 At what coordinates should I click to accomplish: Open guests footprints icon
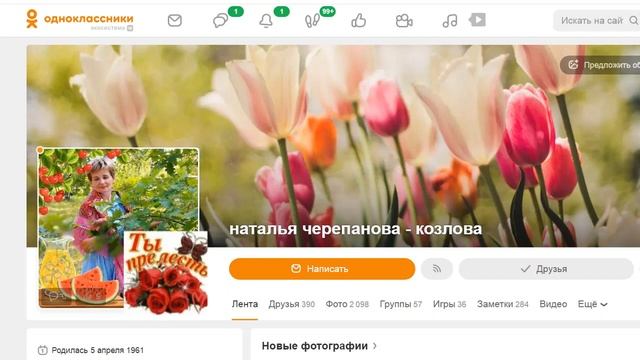click(x=312, y=20)
